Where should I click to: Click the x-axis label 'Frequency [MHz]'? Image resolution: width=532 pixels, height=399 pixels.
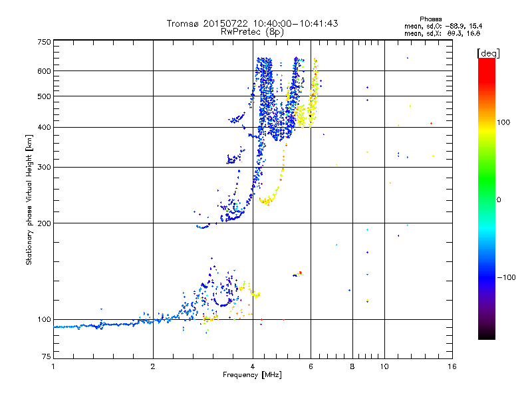(x=252, y=375)
